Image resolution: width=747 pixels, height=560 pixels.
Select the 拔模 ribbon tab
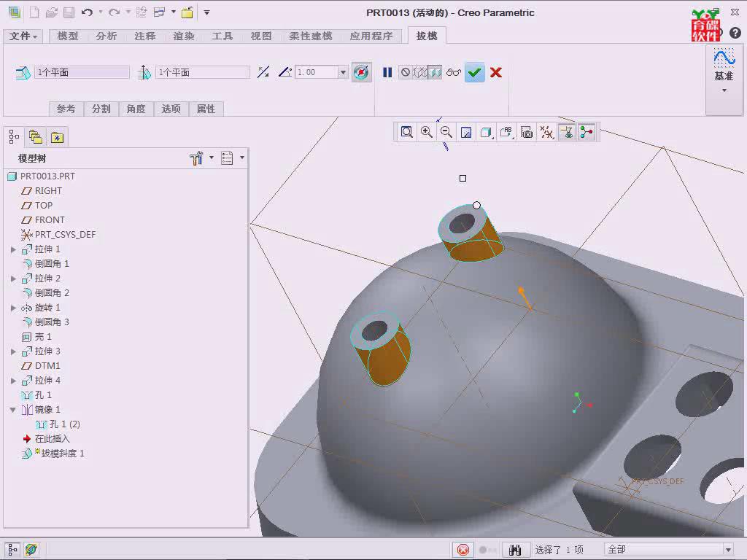coord(427,36)
